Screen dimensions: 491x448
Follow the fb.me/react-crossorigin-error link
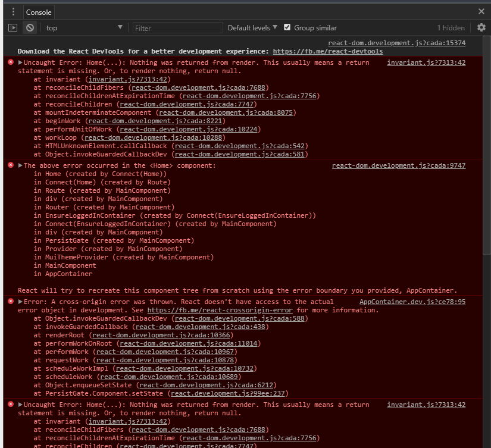pyautogui.click(x=220, y=310)
